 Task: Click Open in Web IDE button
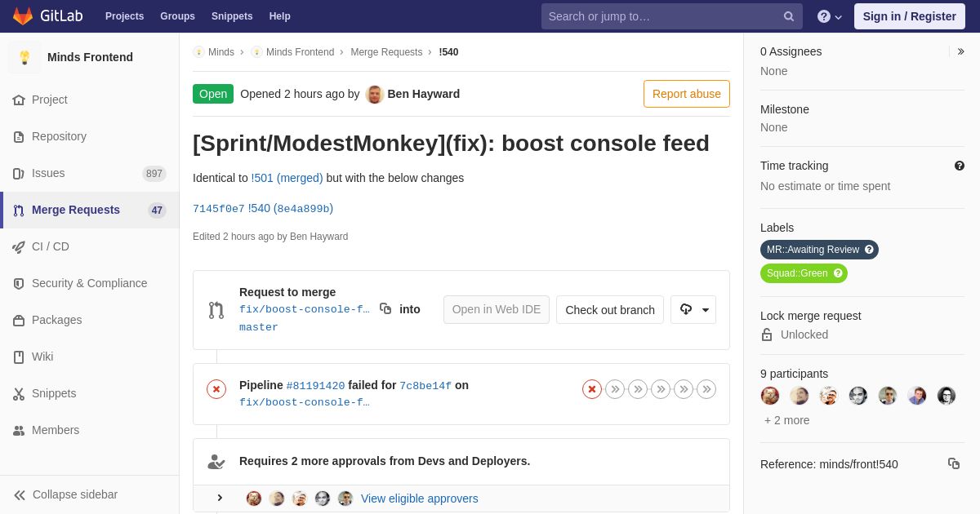(x=497, y=309)
